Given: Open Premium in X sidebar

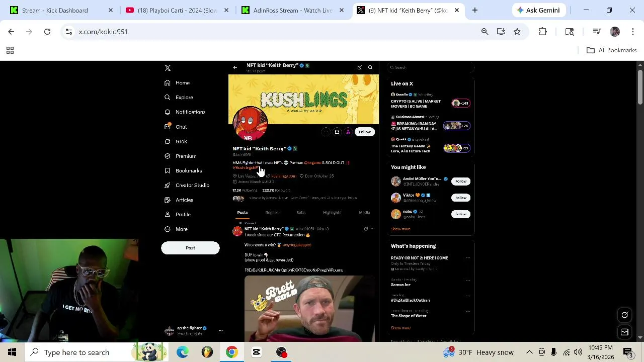Looking at the screenshot, I should [180, 156].
